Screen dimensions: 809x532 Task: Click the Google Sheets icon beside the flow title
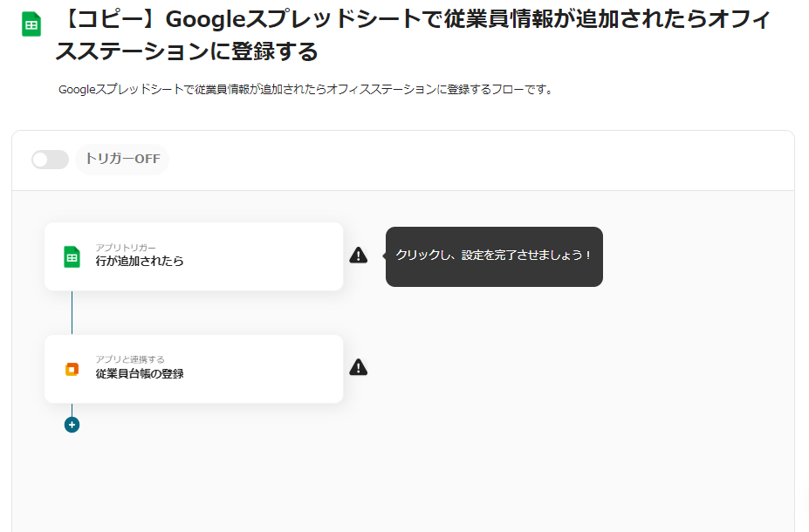click(31, 25)
